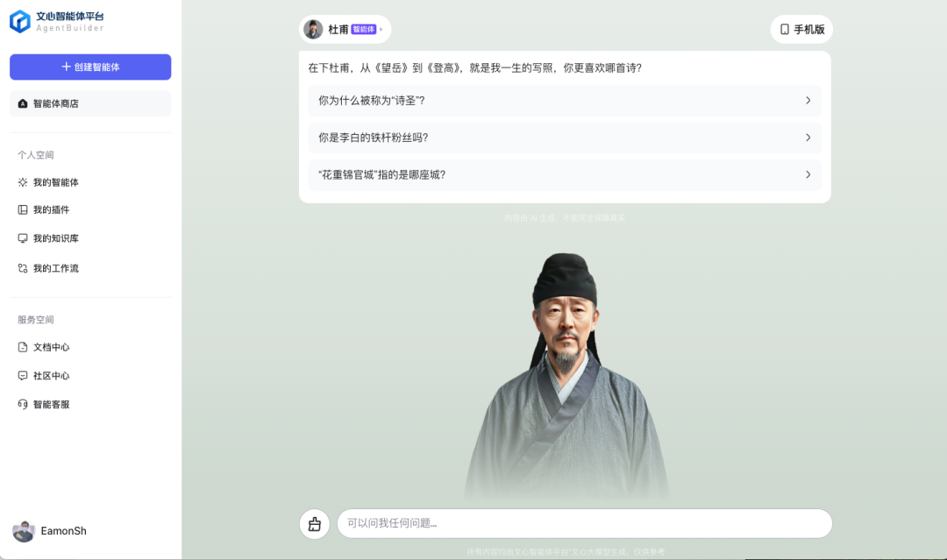Click the 我的智能体 sparkle icon

23,182
